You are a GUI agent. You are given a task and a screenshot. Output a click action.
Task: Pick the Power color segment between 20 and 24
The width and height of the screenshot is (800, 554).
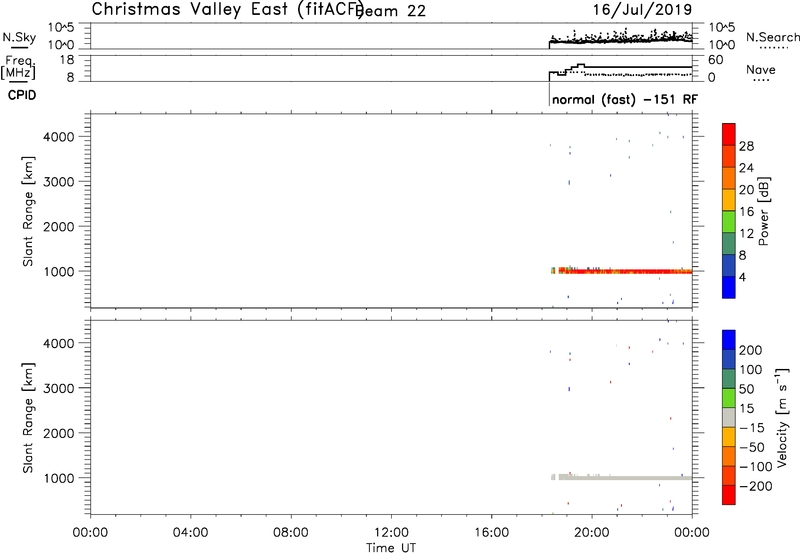tap(729, 178)
